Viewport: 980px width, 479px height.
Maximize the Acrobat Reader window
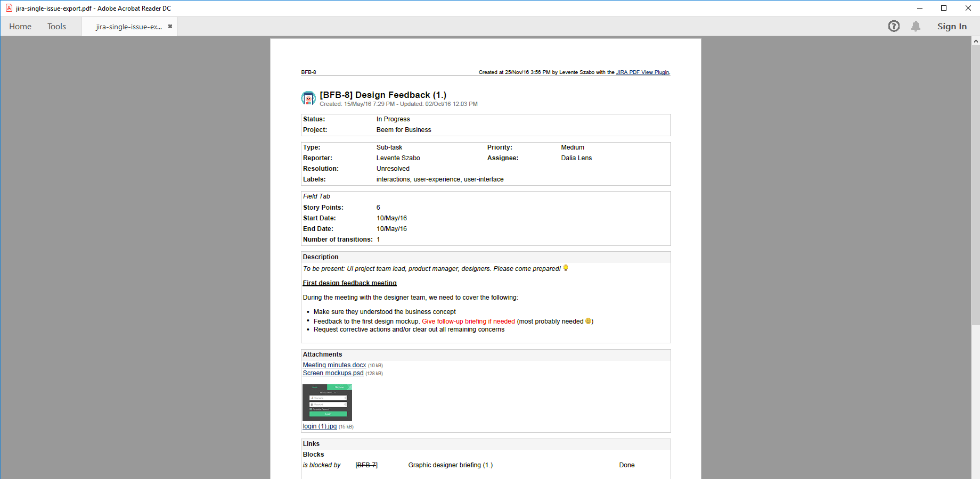944,8
